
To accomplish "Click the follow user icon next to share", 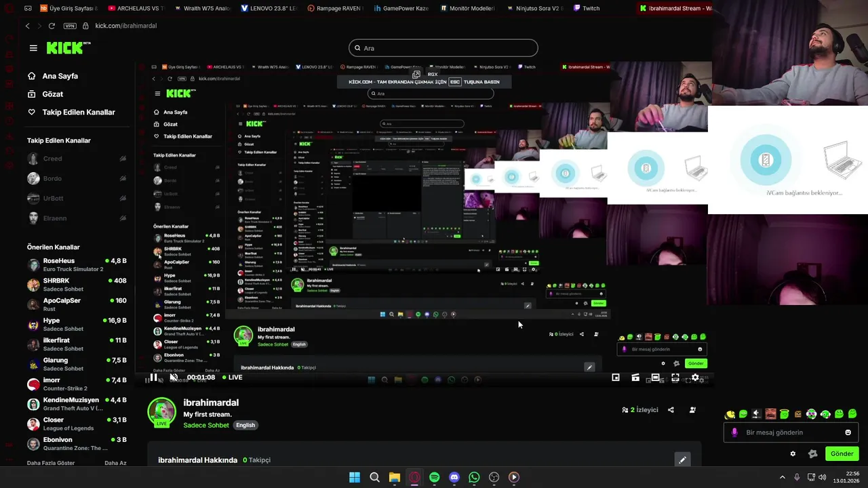I will (x=692, y=410).
